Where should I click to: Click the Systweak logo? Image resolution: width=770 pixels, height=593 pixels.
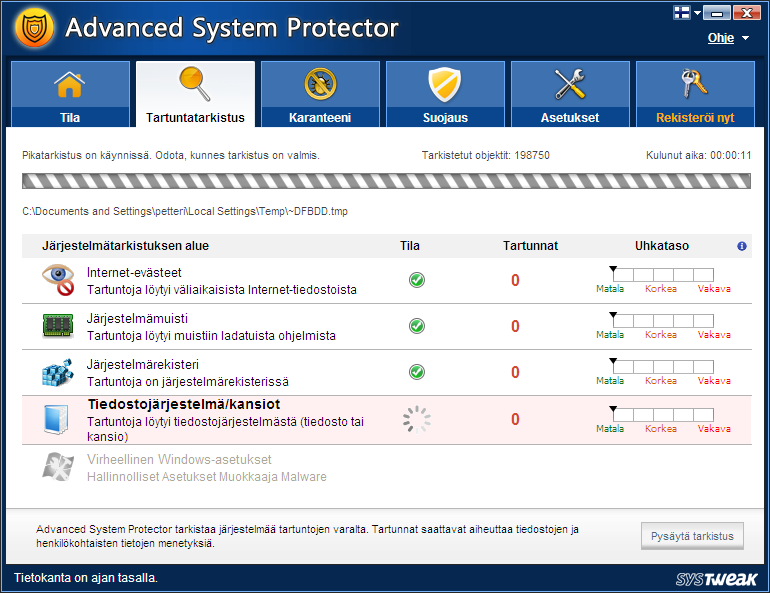[x=716, y=579]
